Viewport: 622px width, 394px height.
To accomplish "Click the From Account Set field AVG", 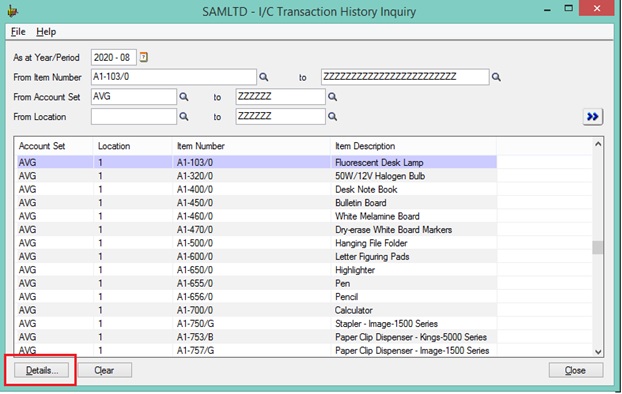I will (x=134, y=96).
